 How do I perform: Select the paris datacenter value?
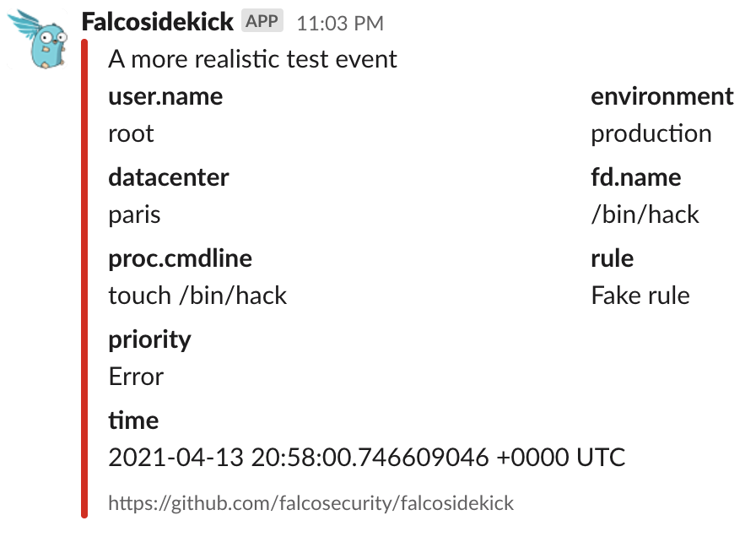[x=132, y=214]
